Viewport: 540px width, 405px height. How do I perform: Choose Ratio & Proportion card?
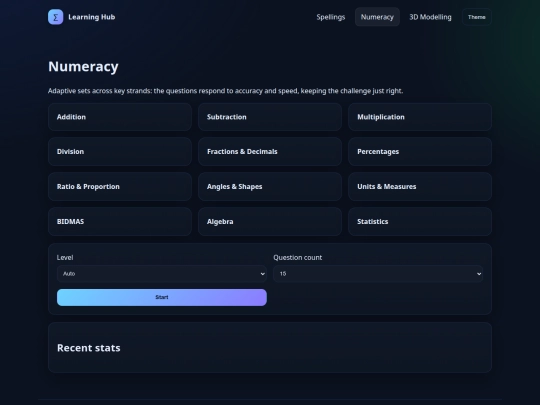pyautogui.click(x=120, y=187)
